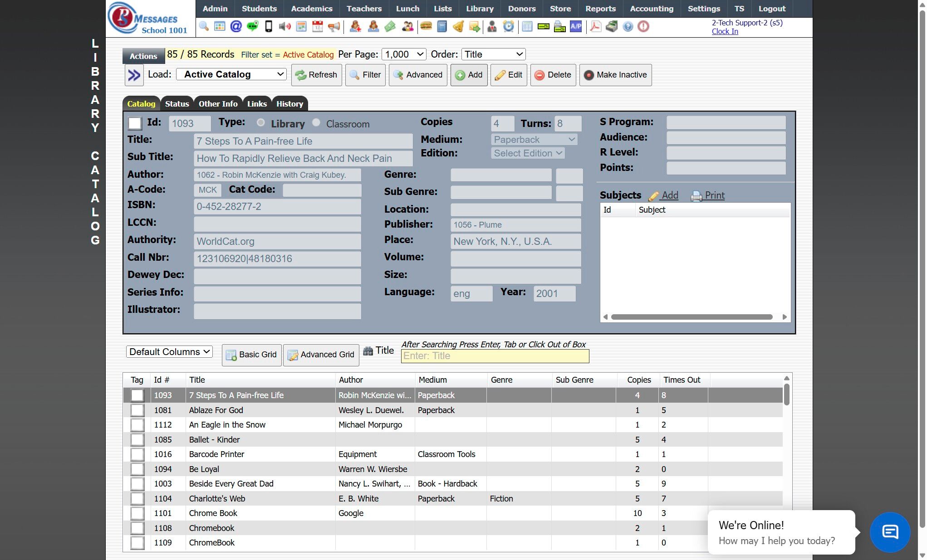
Task: Open the PDF document icon
Action: coord(595,26)
